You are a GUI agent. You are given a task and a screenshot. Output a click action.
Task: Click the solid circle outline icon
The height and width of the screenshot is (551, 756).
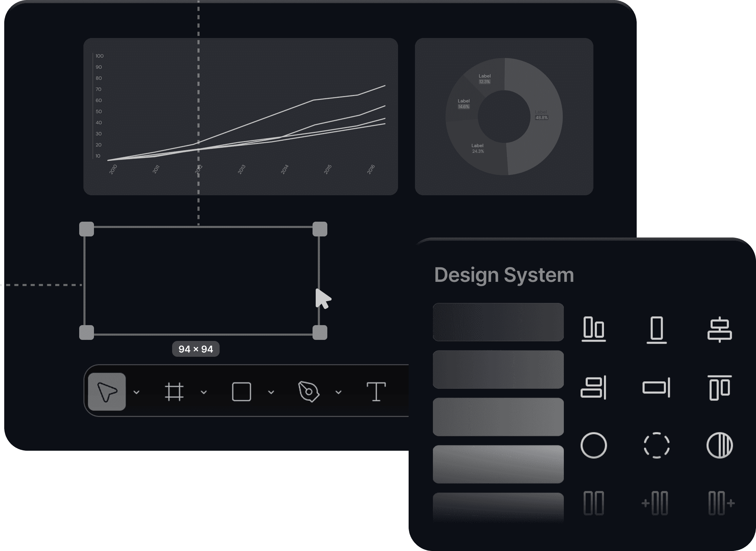tap(594, 445)
